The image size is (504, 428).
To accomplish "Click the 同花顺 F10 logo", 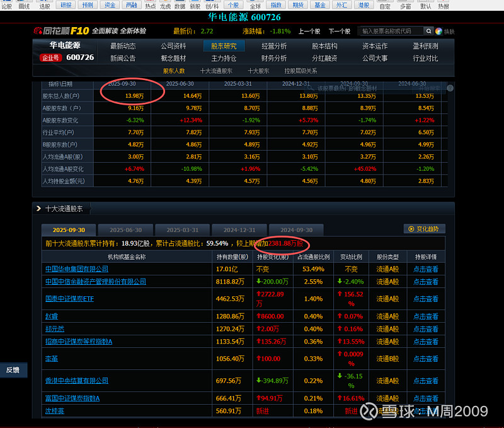I will [61, 31].
